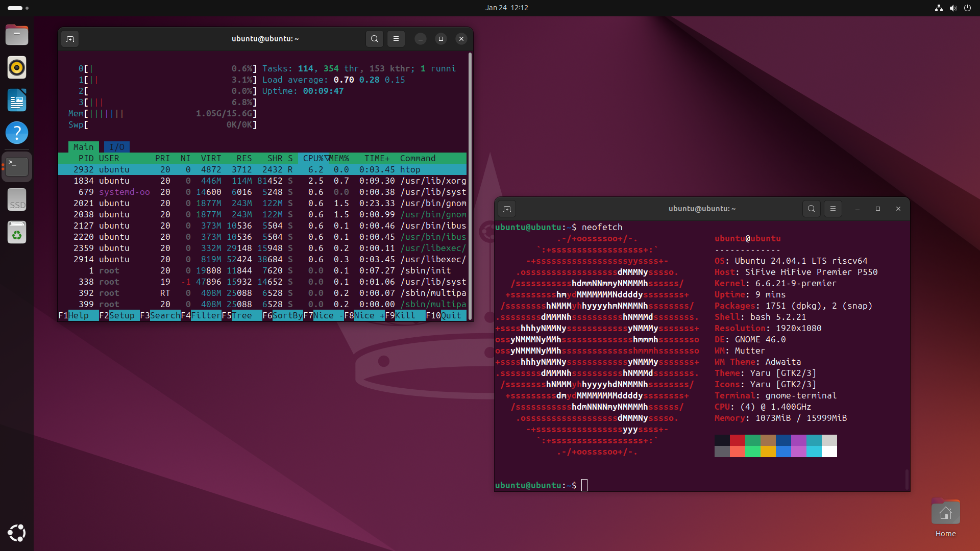Minimize the neofetch terminal window
This screenshot has width=980, height=551.
click(857, 209)
